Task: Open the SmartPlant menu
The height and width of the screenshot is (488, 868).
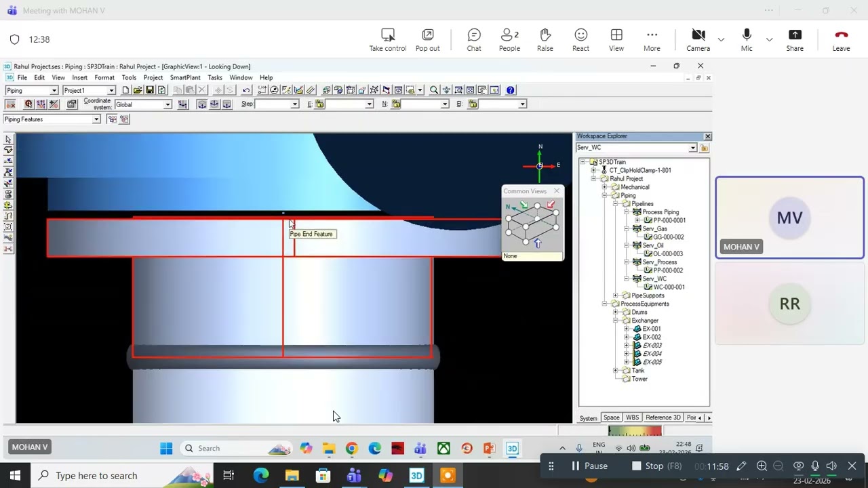Action: tap(185, 78)
